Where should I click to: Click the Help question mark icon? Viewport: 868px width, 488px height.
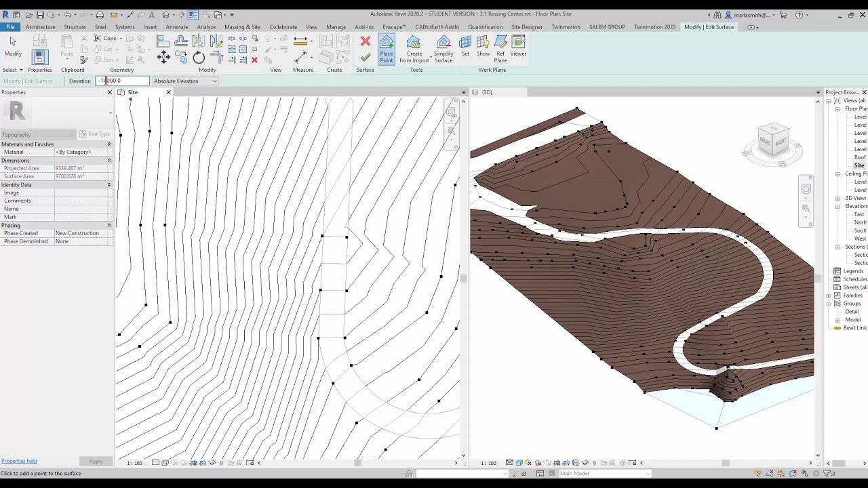pos(799,15)
